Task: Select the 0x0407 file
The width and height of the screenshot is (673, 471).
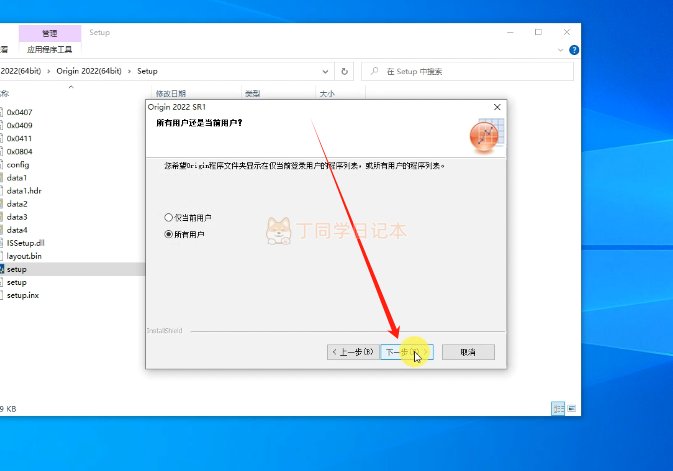Action: click(x=19, y=112)
